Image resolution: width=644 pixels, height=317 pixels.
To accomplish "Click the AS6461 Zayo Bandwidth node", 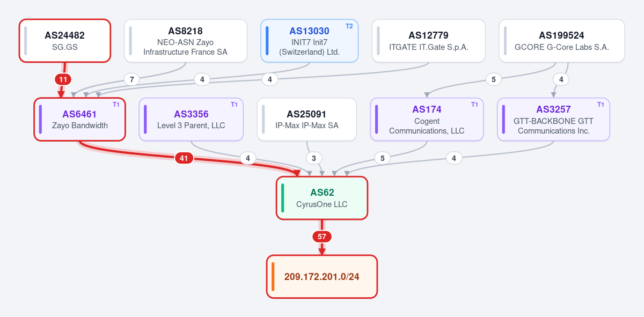I will 80,119.
